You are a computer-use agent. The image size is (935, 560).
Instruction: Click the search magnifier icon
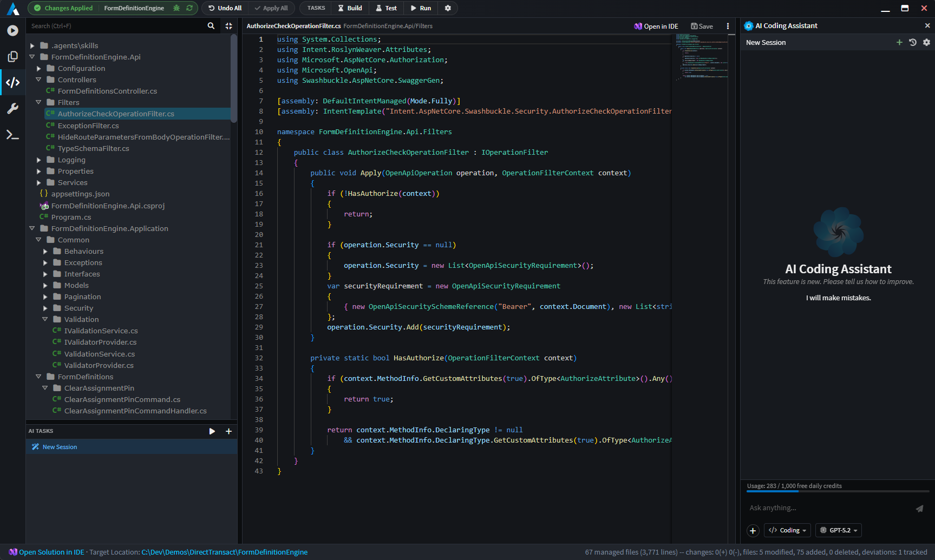(211, 25)
